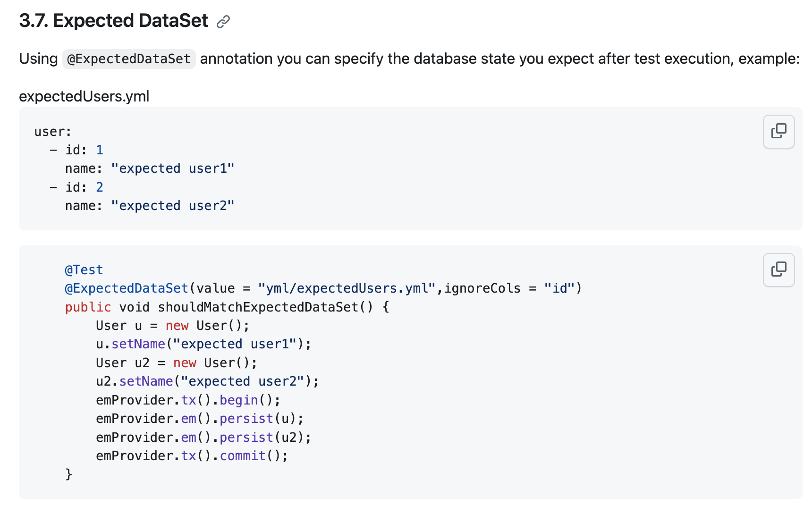This screenshot has height=506, width=812.
Task: Click the commit() call in the code
Action: (243, 456)
